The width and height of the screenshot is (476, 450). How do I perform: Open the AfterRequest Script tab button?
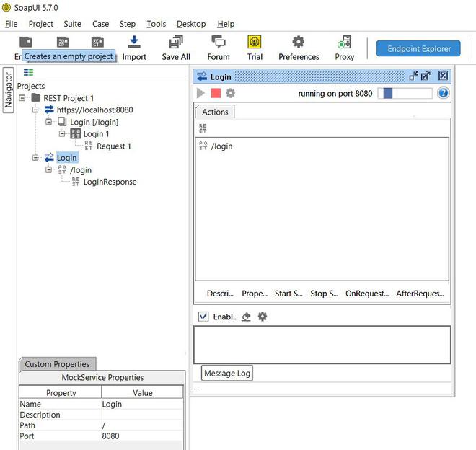click(420, 294)
